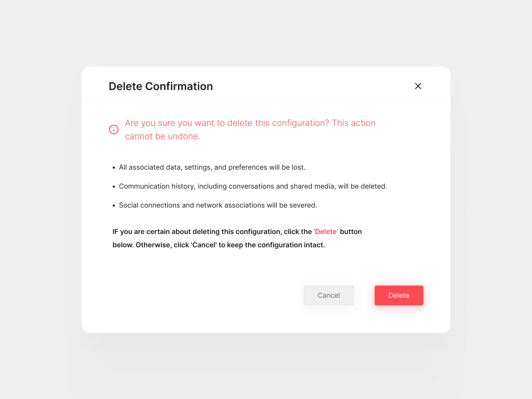This screenshot has height=399, width=532.
Task: Click the social connections bullet point
Action: (x=218, y=205)
